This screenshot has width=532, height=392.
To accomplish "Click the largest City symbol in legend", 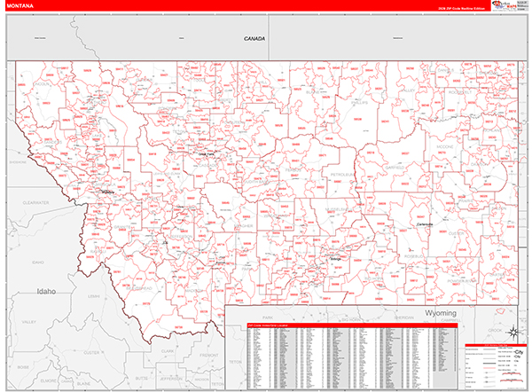I will coord(519,352).
